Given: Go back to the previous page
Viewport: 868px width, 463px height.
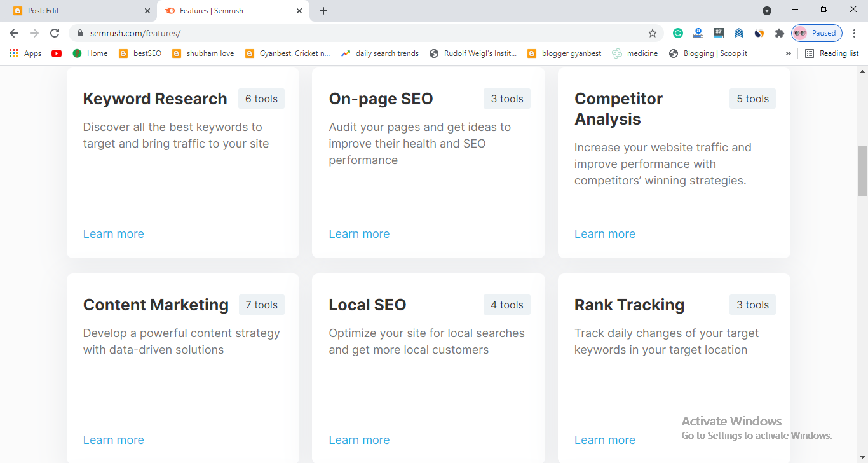Looking at the screenshot, I should click(x=14, y=33).
